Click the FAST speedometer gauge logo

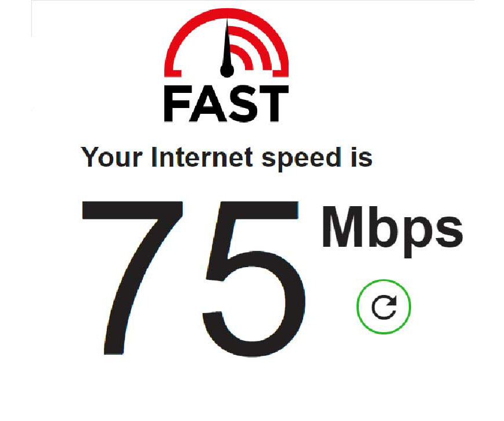click(226, 43)
